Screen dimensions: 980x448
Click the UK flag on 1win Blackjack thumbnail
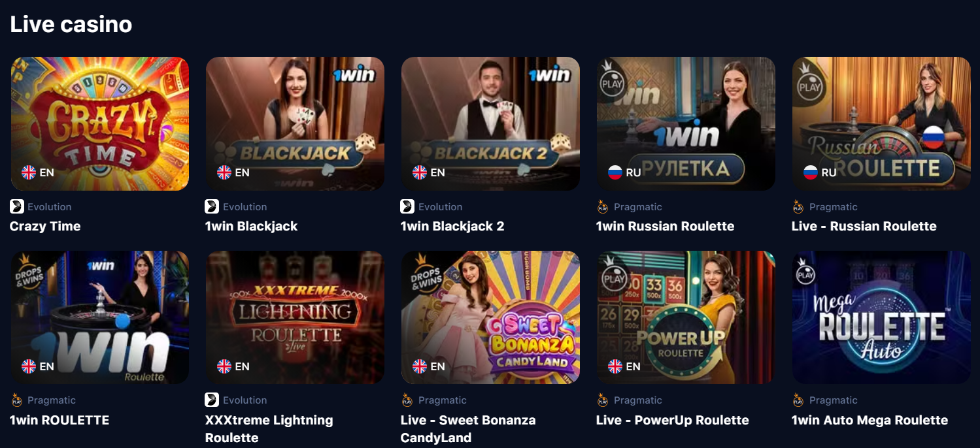click(x=224, y=172)
